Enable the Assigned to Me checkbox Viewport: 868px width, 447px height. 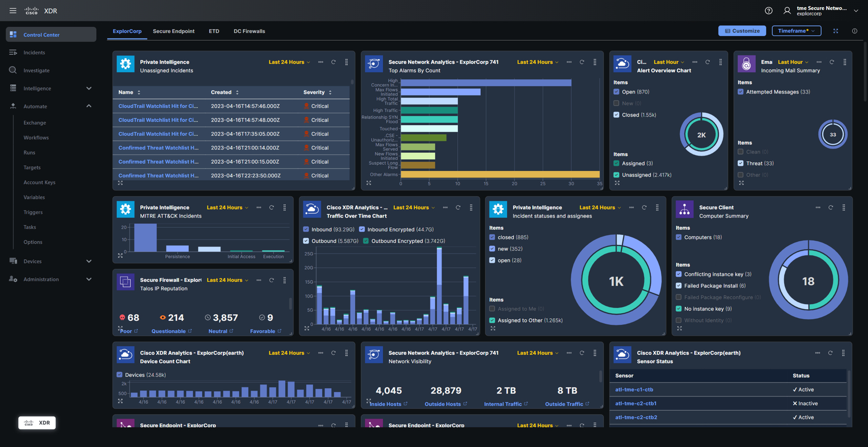(x=492, y=309)
